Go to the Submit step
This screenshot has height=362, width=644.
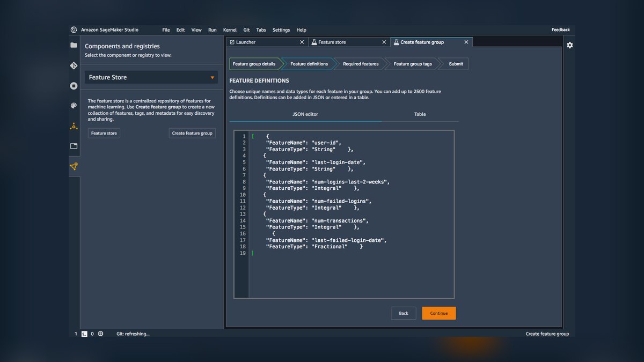click(456, 64)
